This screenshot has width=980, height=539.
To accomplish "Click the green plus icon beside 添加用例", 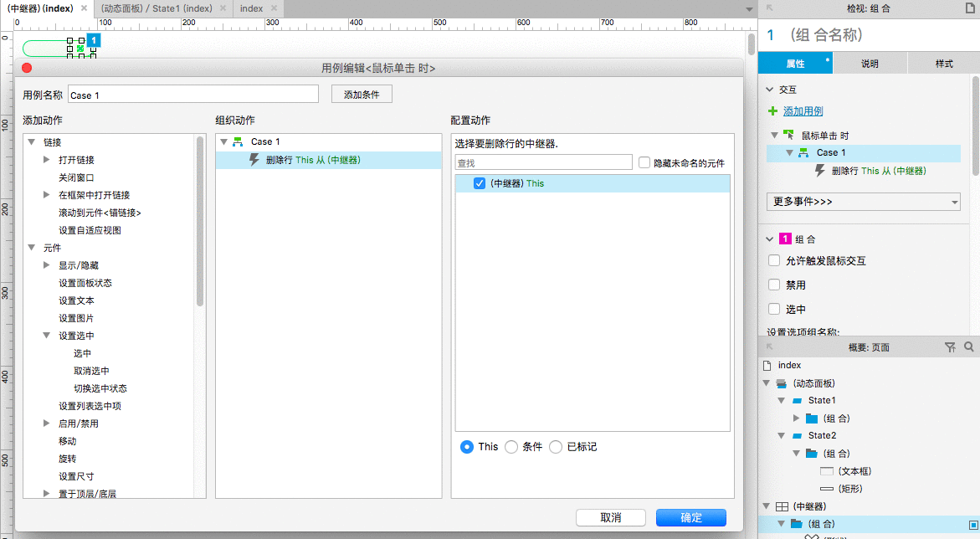I will coord(773,110).
